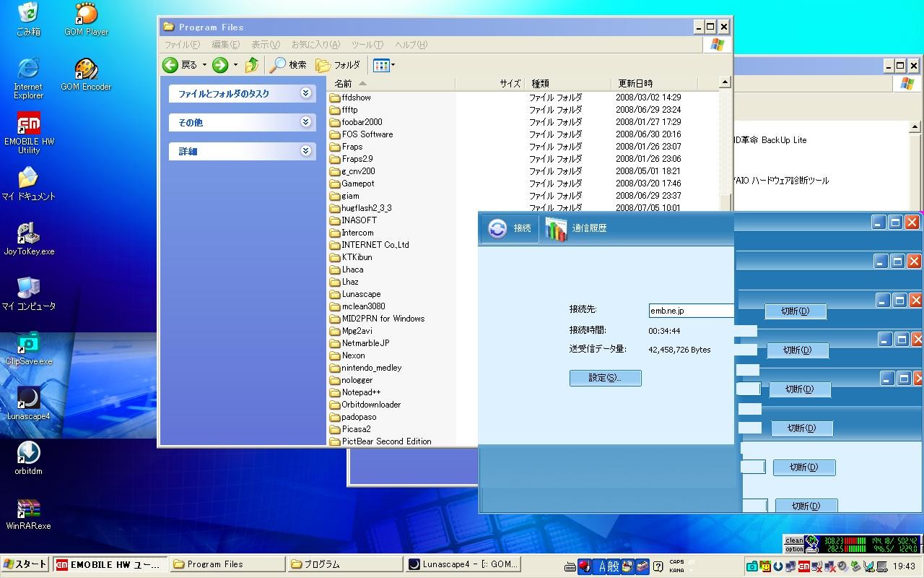This screenshot has height=578, width=924.
Task: Expand the その他 side panel
Action: tap(242, 122)
